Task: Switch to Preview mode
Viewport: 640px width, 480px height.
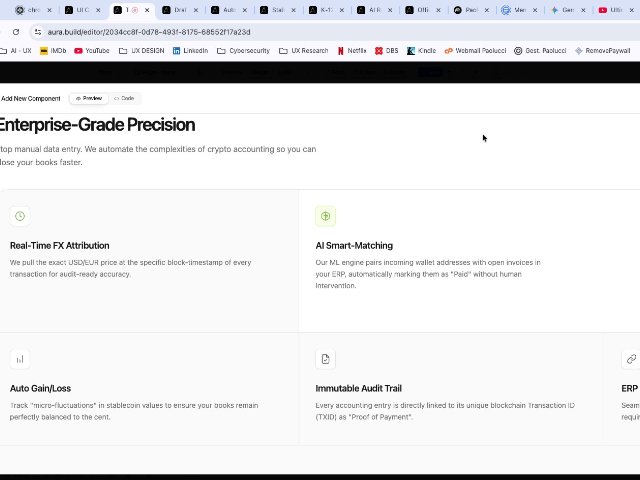Action: click(x=88, y=98)
